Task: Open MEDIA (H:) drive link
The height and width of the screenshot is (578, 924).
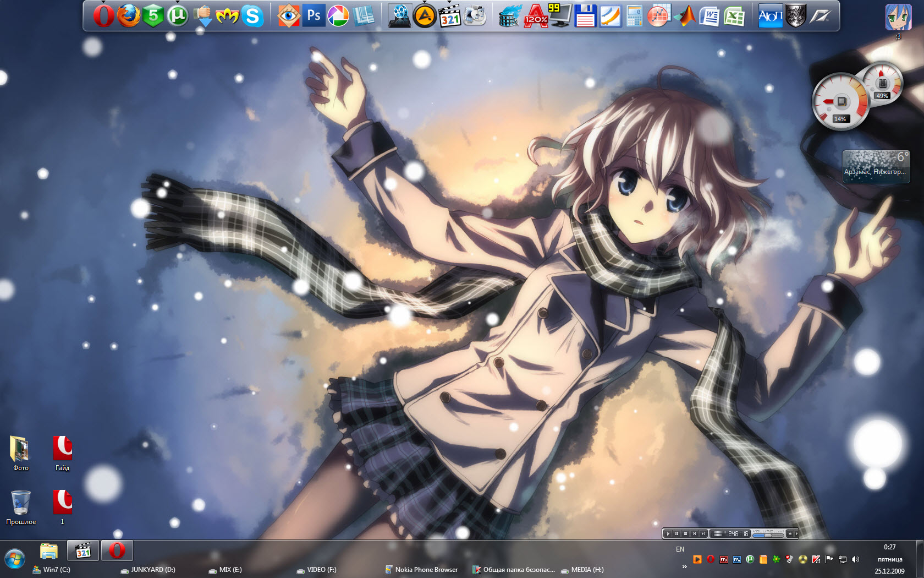Action: [582, 570]
